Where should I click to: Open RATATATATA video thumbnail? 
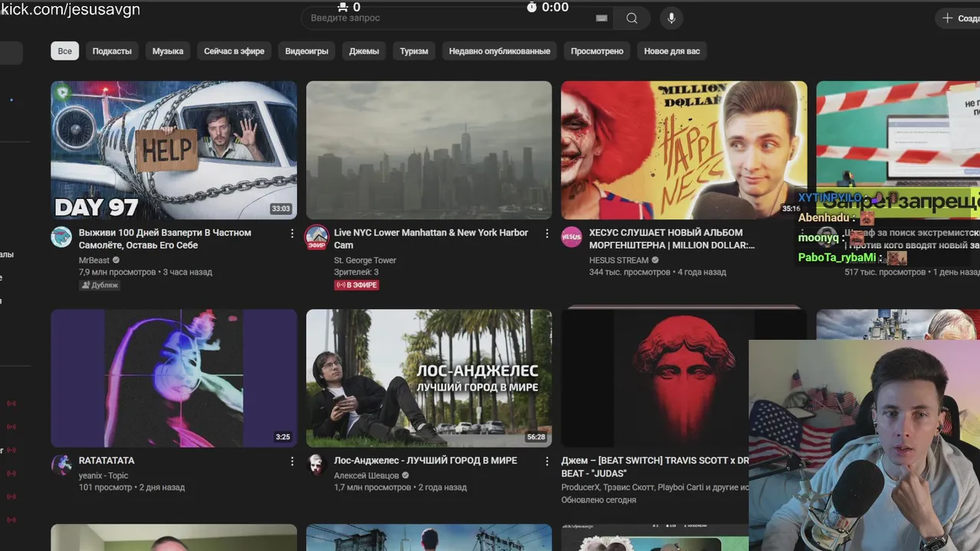click(174, 378)
